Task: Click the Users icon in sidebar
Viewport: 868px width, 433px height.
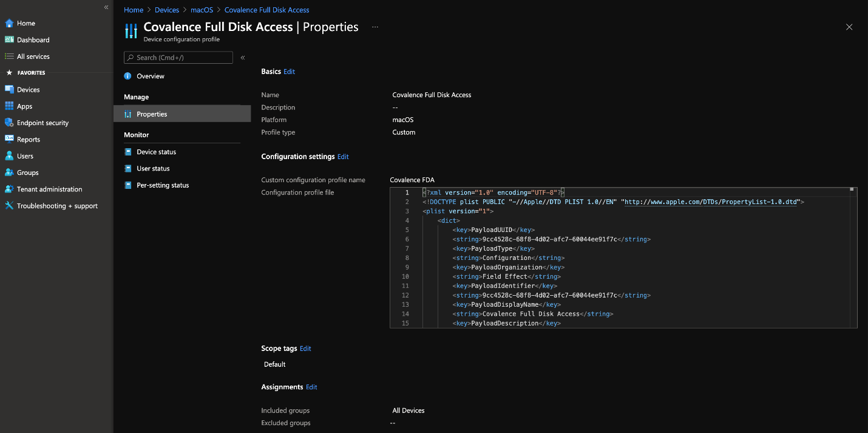Action: point(9,156)
